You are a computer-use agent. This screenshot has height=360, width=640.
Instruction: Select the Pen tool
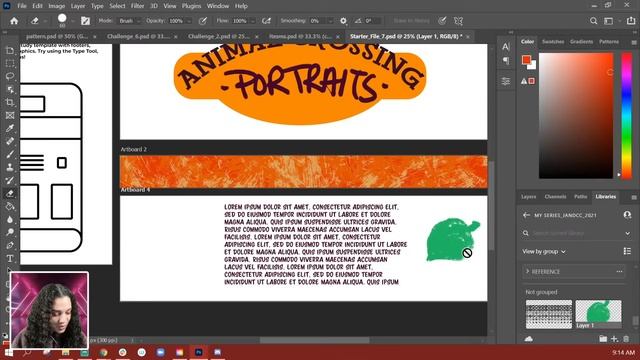pyautogui.click(x=10, y=245)
